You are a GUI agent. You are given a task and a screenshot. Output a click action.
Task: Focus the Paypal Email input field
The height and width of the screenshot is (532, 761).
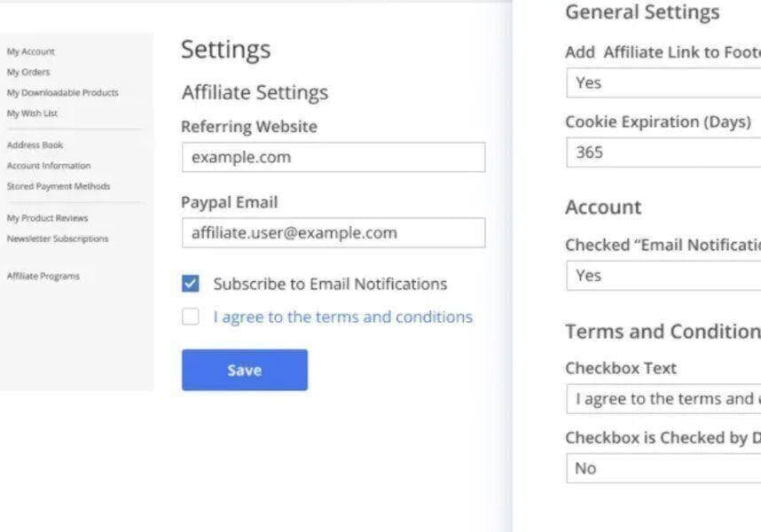[333, 232]
